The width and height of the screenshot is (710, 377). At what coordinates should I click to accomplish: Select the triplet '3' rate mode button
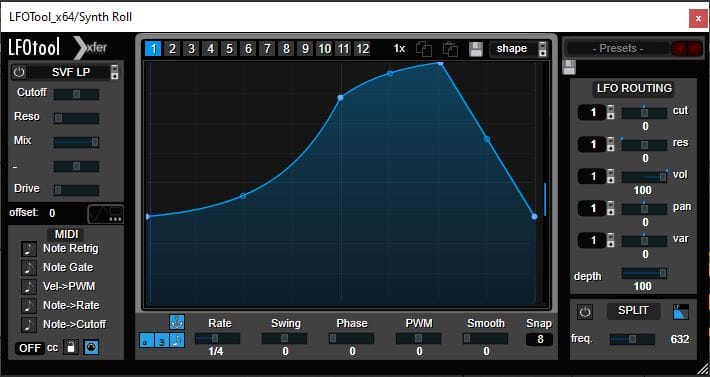point(162,340)
